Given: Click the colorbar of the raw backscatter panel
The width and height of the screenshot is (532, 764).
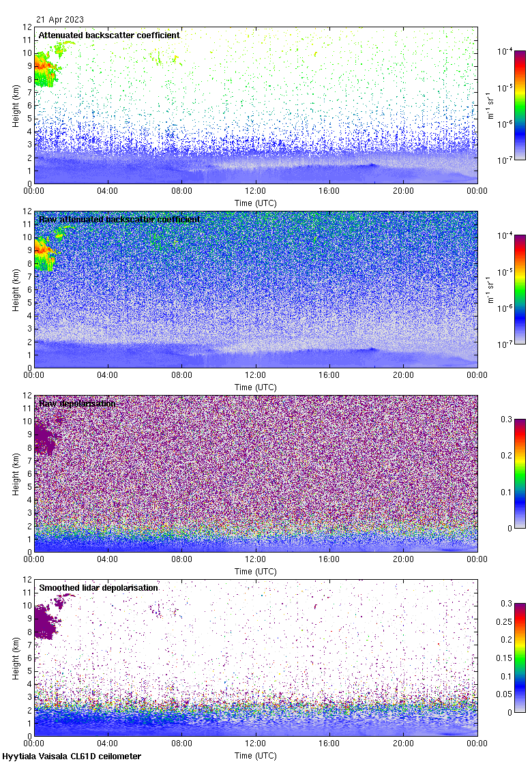Looking at the screenshot, I should (x=520, y=289).
